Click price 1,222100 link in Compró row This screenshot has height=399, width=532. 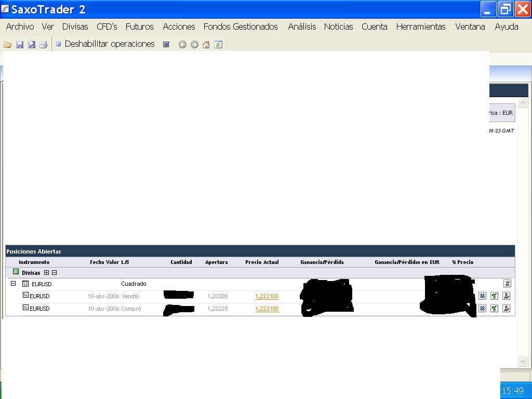click(267, 309)
